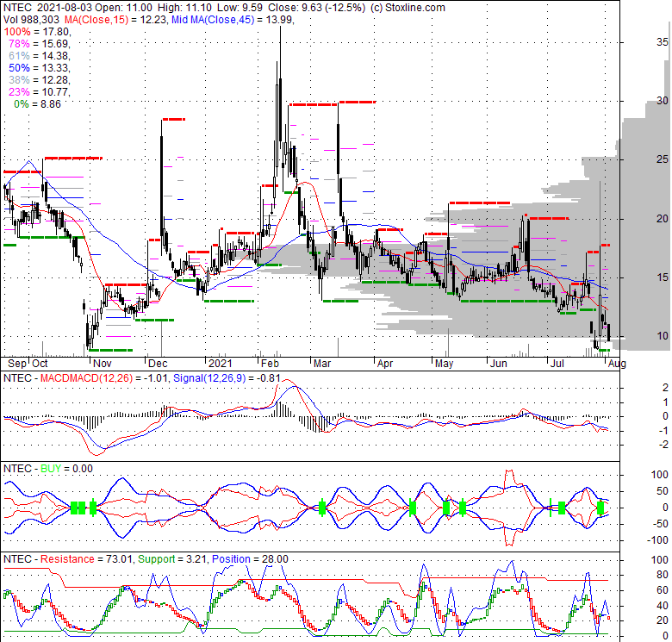Click the price axis value 25
Screen dimensions: 672x642
point(663,159)
